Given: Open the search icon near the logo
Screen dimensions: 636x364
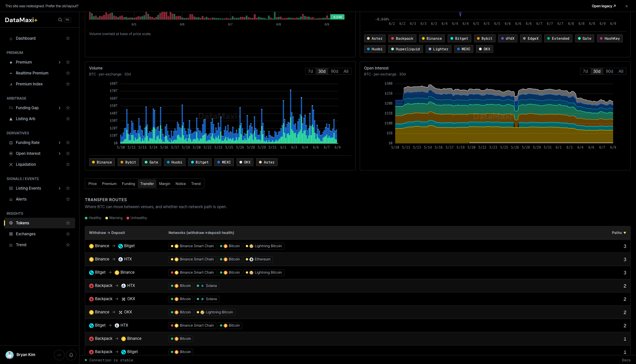Looking at the screenshot, I should pyautogui.click(x=60, y=20).
